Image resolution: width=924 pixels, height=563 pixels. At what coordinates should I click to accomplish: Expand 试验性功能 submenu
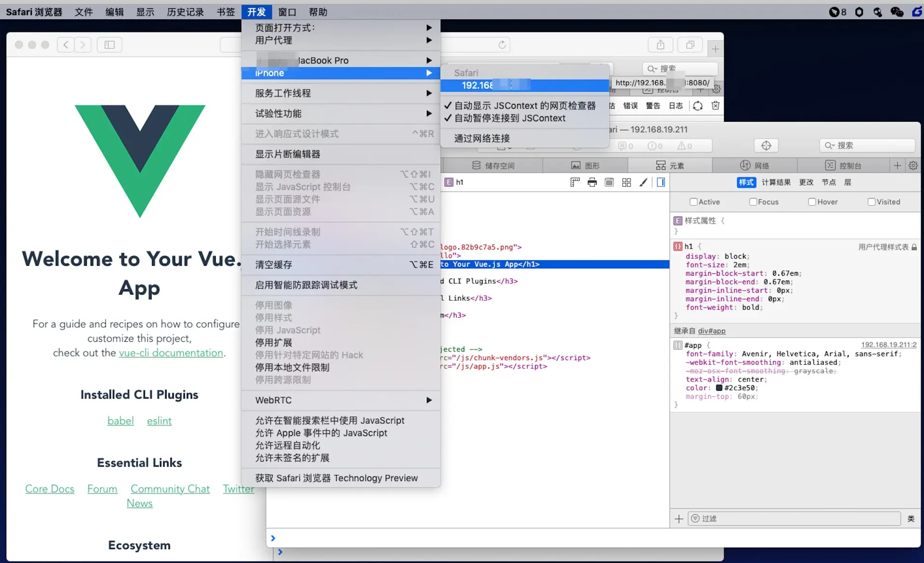coord(341,113)
